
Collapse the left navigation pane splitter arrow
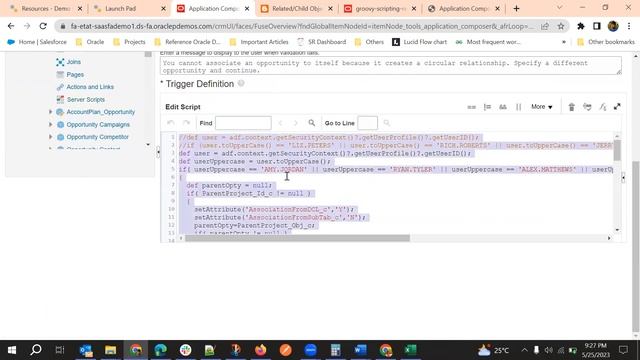(x=158, y=152)
